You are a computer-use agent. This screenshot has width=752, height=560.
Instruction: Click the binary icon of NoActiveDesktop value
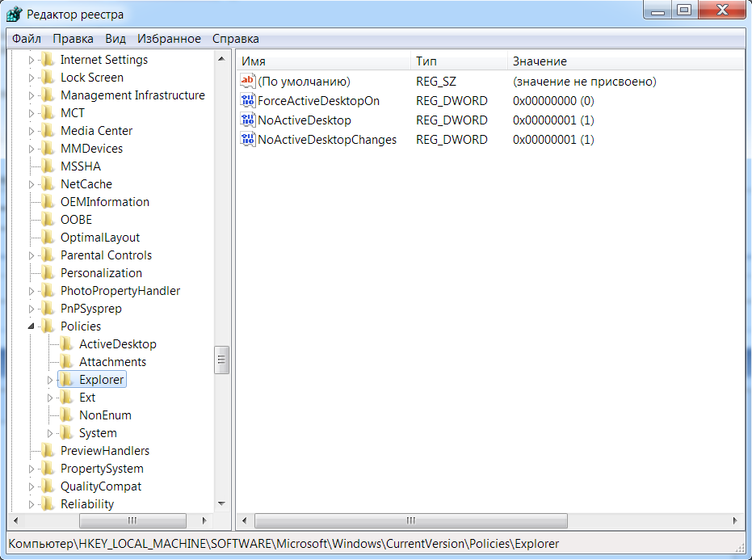tap(248, 120)
